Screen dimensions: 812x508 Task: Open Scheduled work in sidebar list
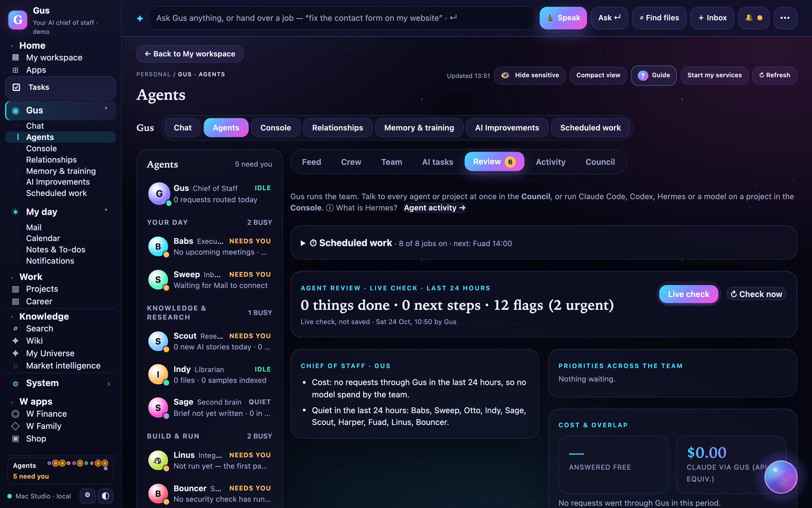tap(56, 193)
